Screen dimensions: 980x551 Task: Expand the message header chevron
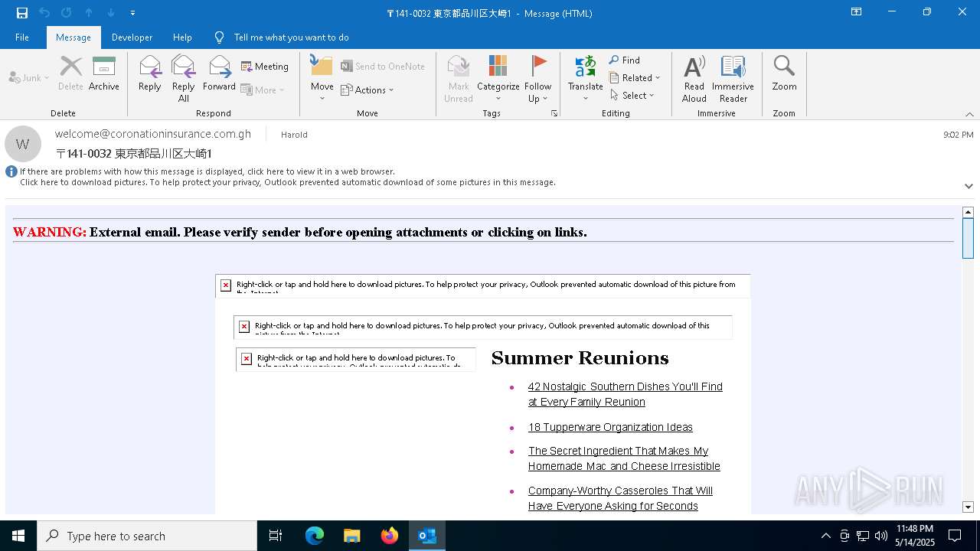click(x=969, y=186)
